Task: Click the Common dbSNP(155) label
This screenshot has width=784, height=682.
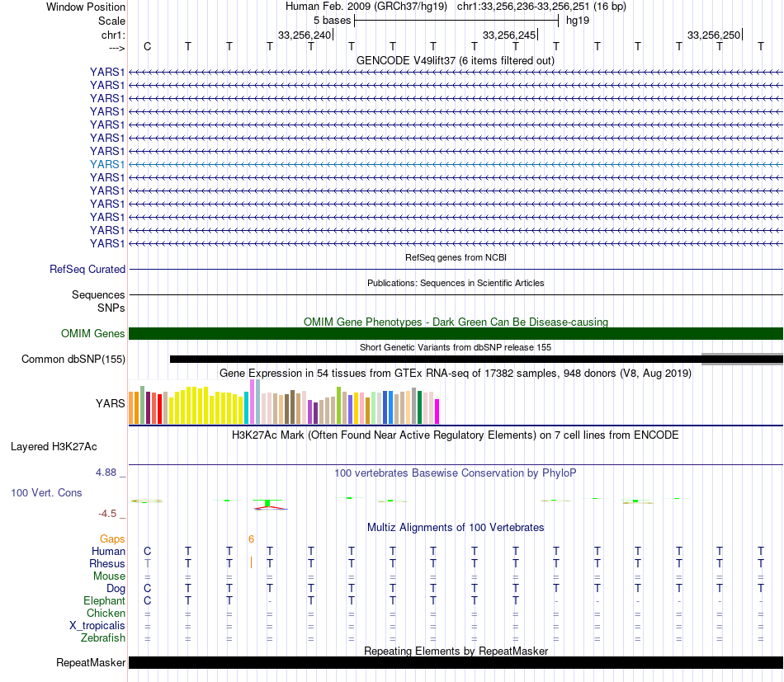Action: pos(73,360)
